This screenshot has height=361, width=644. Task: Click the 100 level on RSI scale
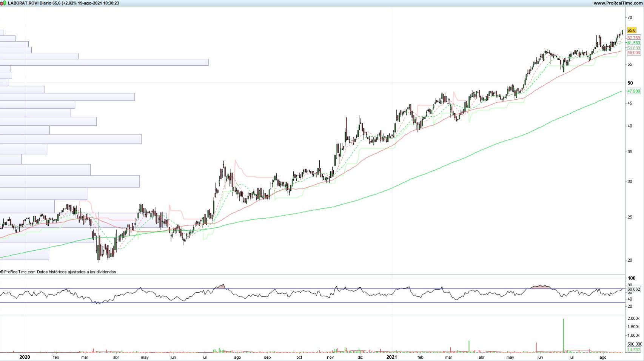[631, 278]
